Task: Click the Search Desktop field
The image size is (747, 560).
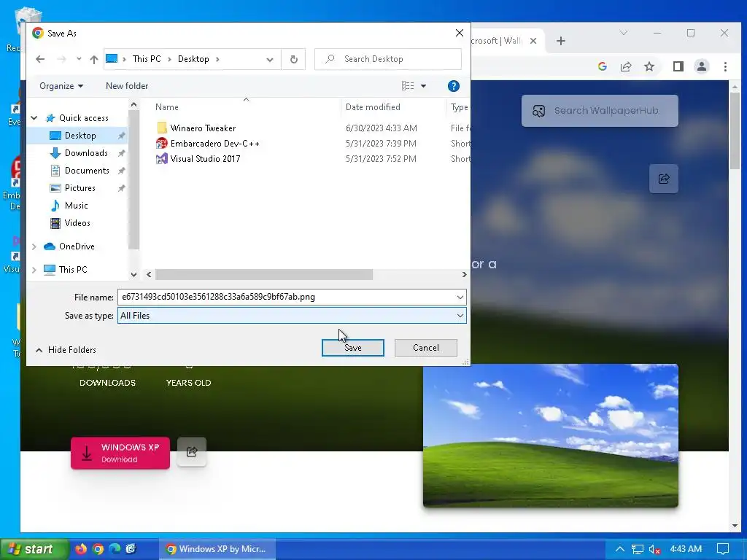Action: 388,59
